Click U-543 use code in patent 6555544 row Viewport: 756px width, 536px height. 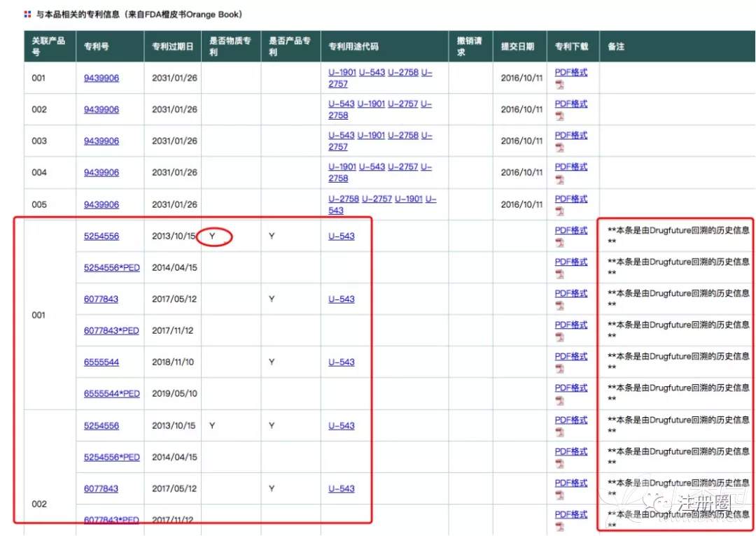pyautogui.click(x=342, y=362)
